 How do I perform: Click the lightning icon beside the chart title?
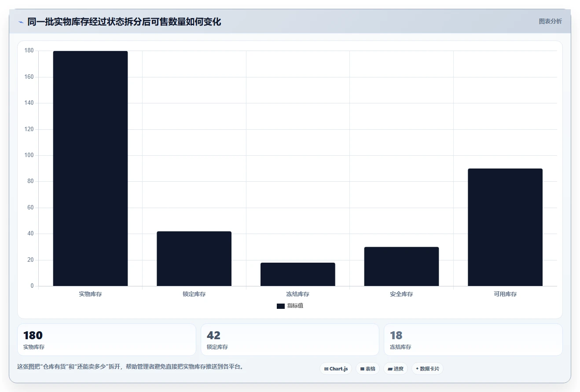click(21, 22)
